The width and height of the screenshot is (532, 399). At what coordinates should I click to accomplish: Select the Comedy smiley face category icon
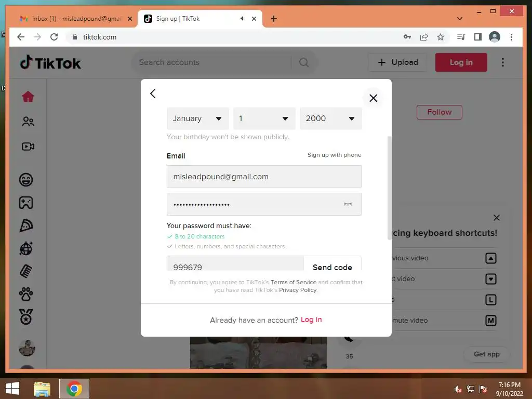click(26, 179)
